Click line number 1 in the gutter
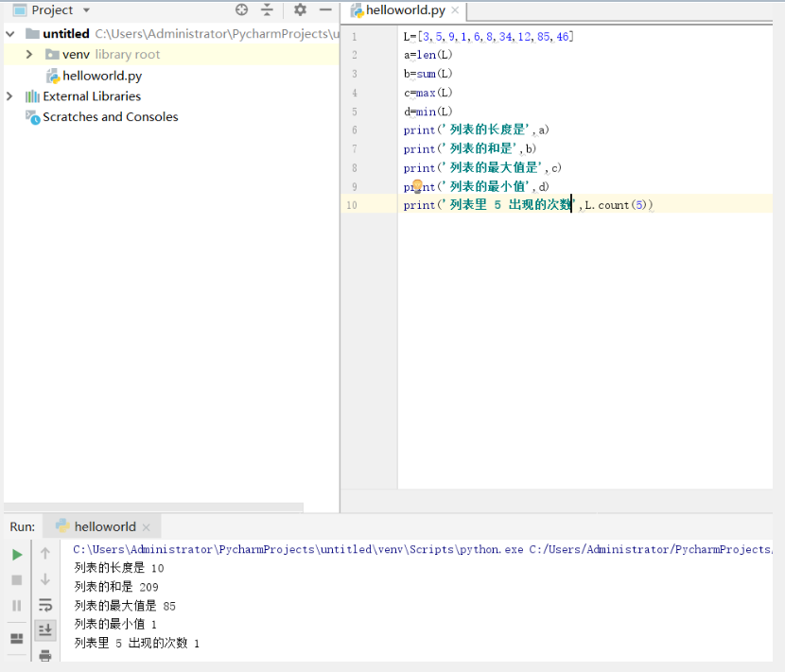Viewport: 785px width, 672px height. tap(355, 37)
